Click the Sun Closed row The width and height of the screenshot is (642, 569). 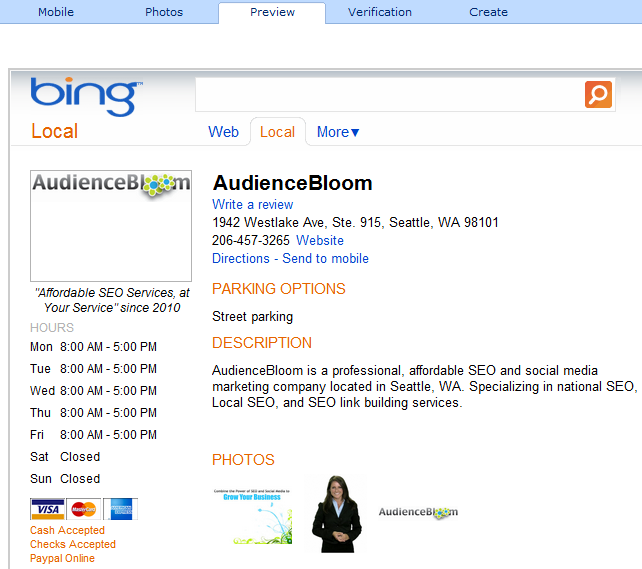coord(65,479)
